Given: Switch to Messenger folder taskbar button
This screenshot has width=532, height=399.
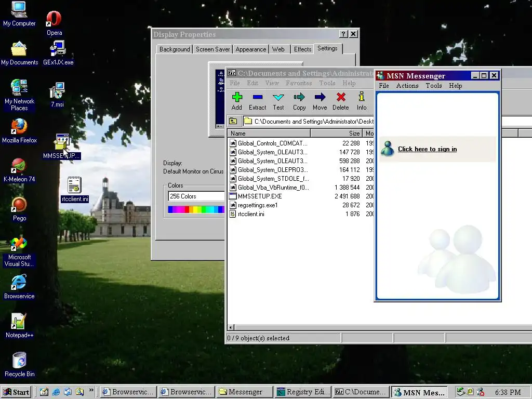Looking at the screenshot, I should (x=245, y=392).
